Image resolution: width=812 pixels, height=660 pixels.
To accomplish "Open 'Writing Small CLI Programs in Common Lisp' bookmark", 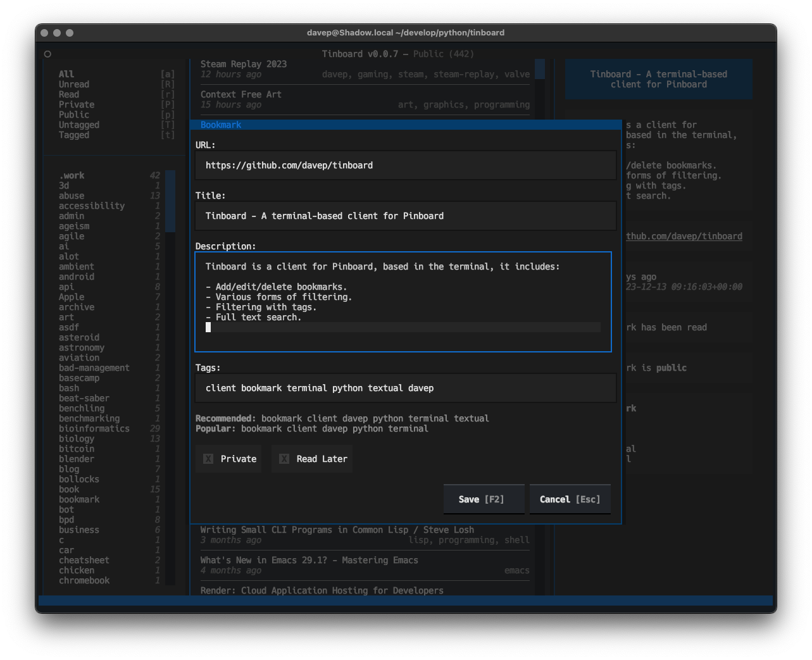I will [x=365, y=535].
